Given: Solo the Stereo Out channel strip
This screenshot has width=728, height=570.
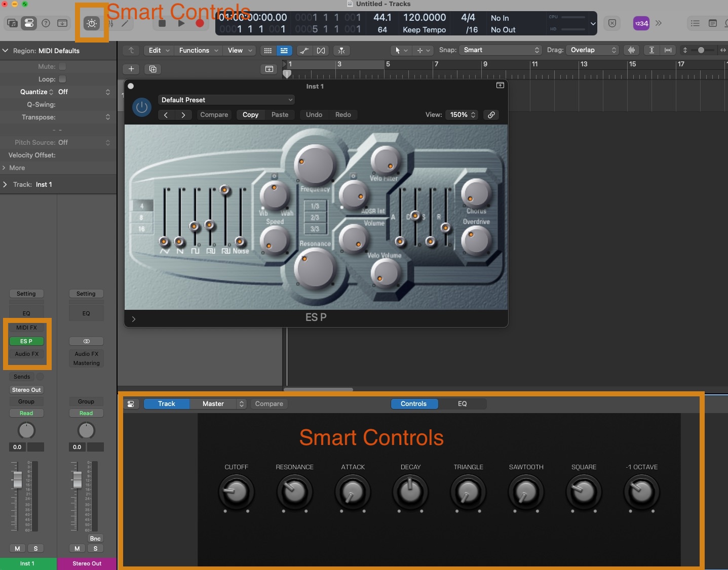Looking at the screenshot, I should [95, 548].
